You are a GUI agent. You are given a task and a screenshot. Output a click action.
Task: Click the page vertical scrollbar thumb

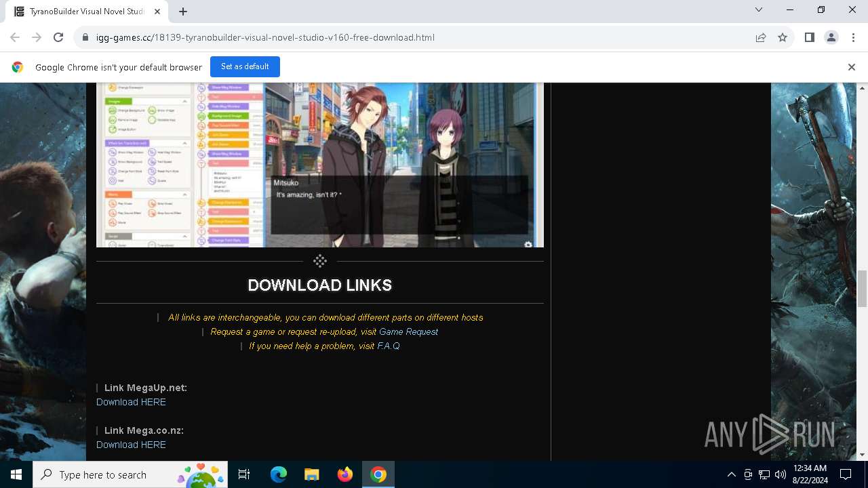tap(863, 288)
